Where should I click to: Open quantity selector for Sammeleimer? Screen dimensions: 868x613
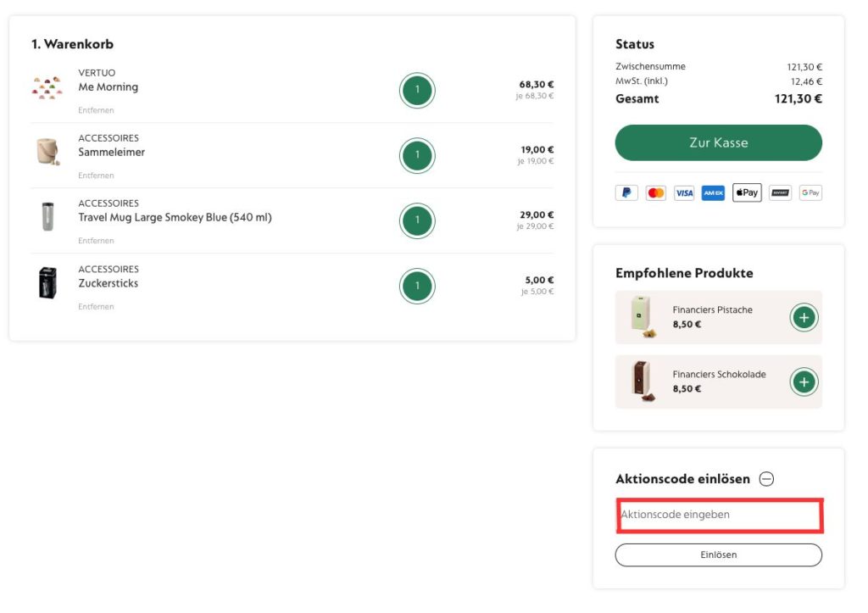coord(417,156)
